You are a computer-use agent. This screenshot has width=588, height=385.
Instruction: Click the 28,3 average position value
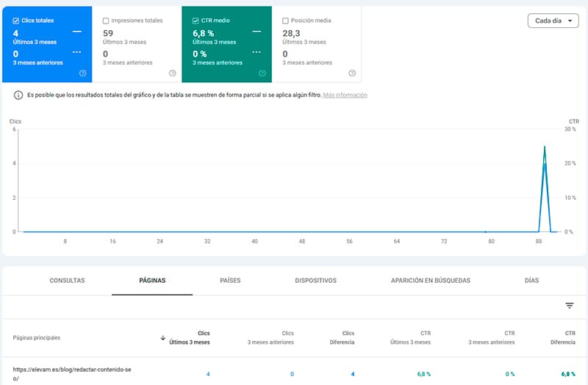pos(291,33)
